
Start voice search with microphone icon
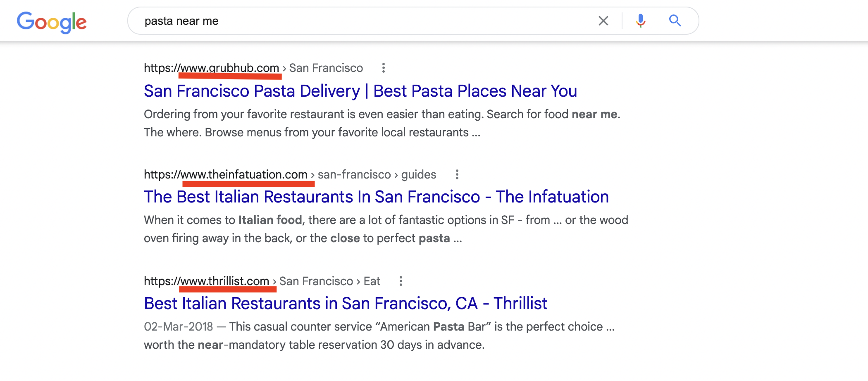point(641,21)
